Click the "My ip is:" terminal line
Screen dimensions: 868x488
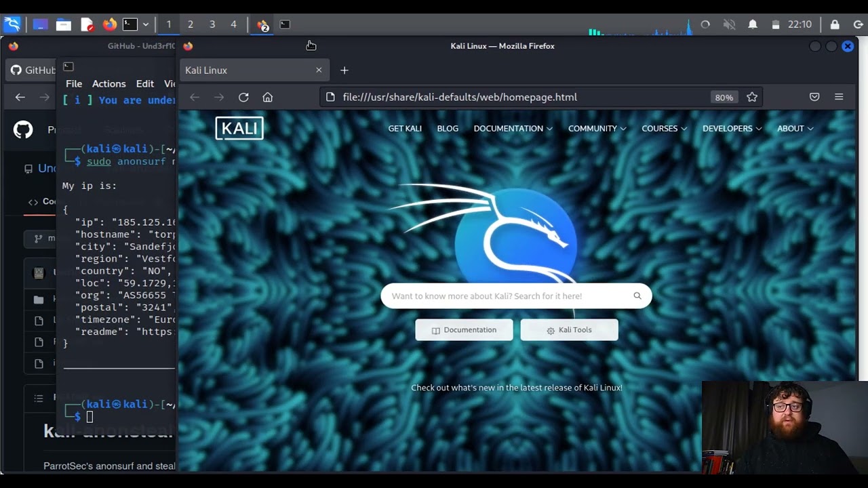tap(90, 186)
